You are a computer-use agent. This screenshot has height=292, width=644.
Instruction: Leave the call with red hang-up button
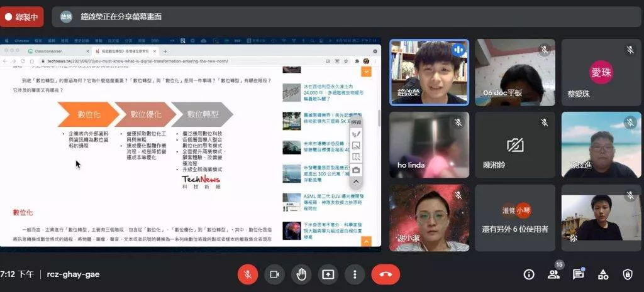(386, 274)
